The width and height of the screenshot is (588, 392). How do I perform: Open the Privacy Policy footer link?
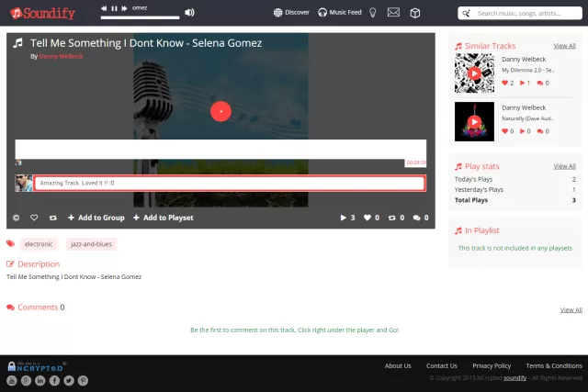point(492,365)
